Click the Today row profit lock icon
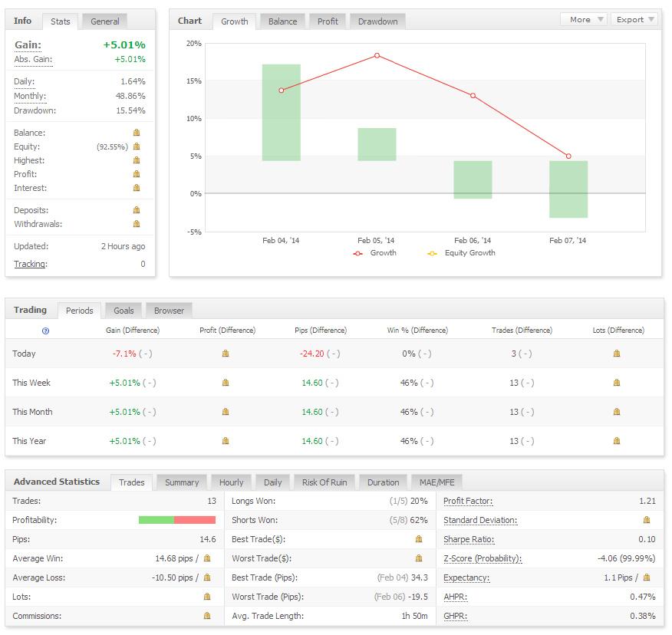Viewport: 672px width, 635px height. coord(226,354)
